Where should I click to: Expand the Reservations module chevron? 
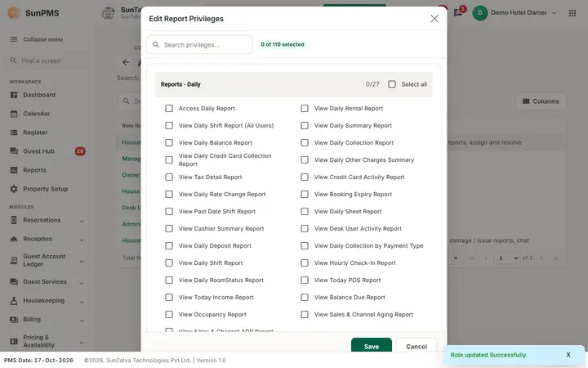pyautogui.click(x=82, y=221)
